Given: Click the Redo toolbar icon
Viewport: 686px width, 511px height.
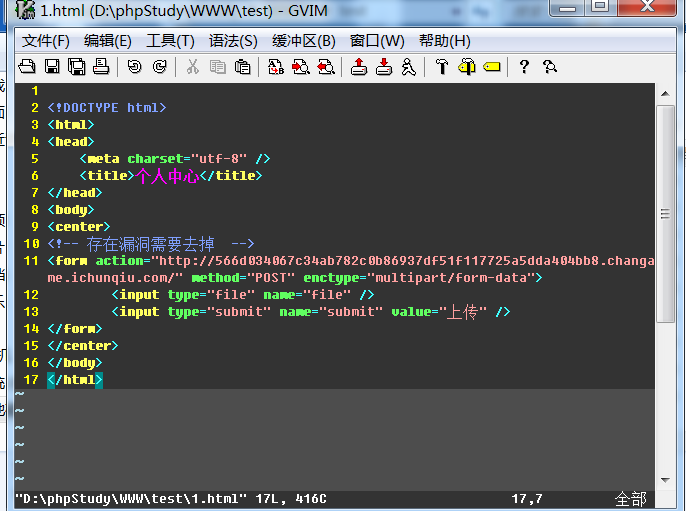Looking at the screenshot, I should click(160, 67).
